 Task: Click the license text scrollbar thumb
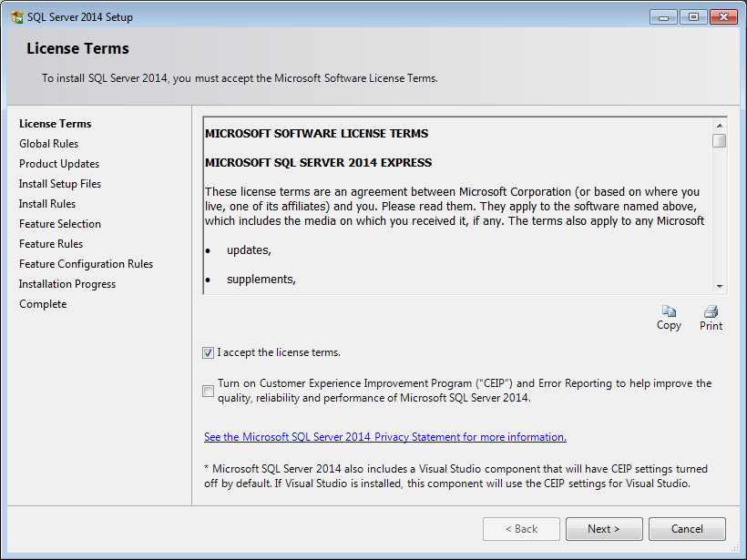point(720,141)
